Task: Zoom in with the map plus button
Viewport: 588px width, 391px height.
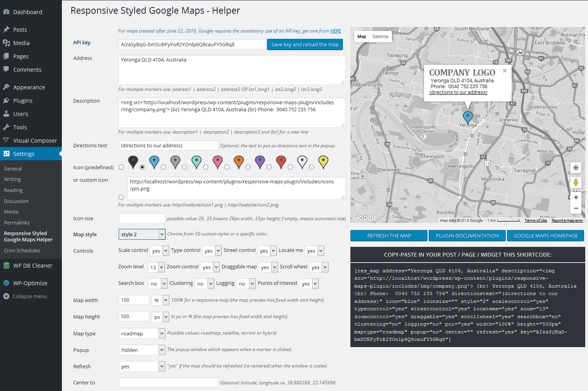Action: click(575, 197)
